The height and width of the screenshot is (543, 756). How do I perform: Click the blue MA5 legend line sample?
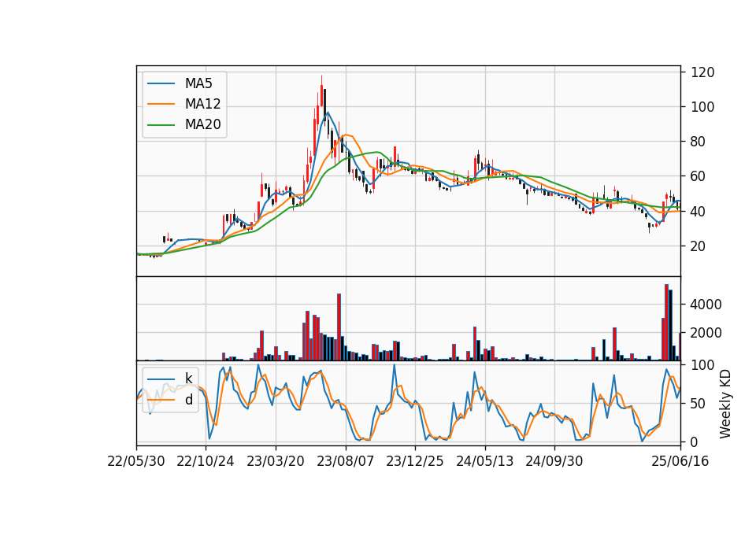[161, 83]
